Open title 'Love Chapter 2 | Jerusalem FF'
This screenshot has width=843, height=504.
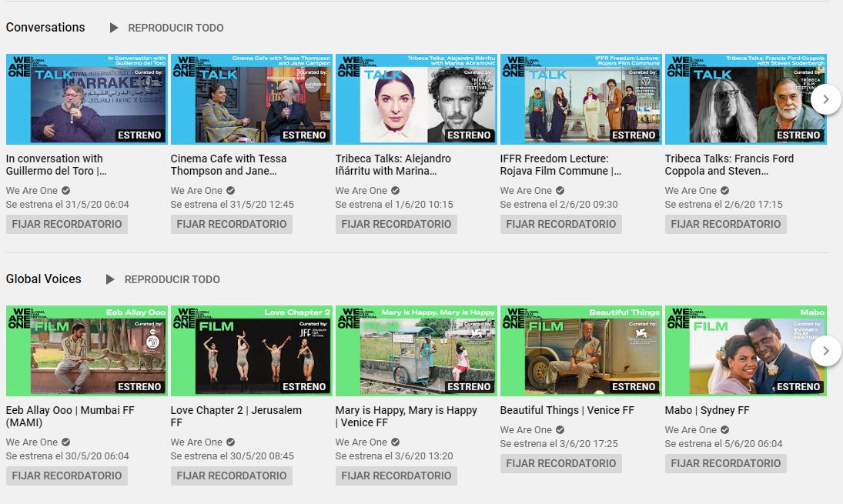pyautogui.click(x=236, y=416)
